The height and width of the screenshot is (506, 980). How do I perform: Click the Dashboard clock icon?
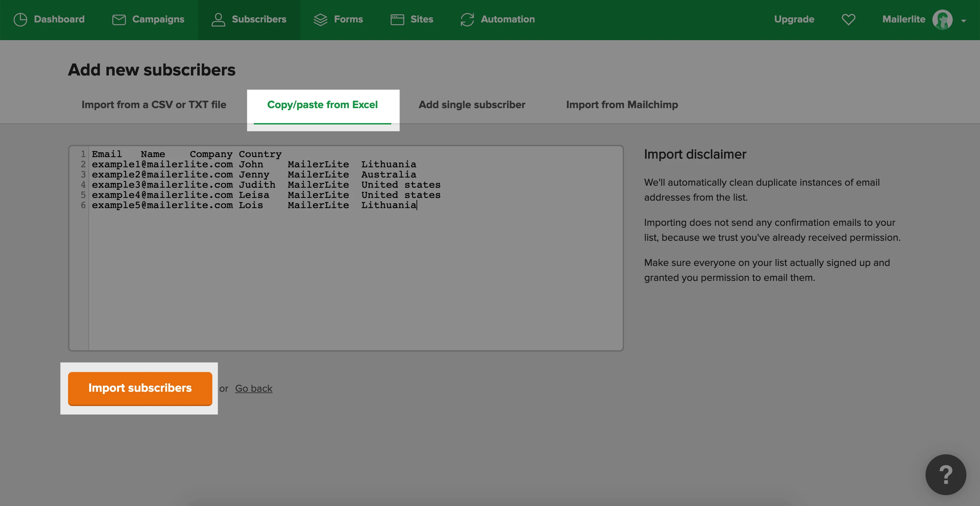click(x=20, y=19)
